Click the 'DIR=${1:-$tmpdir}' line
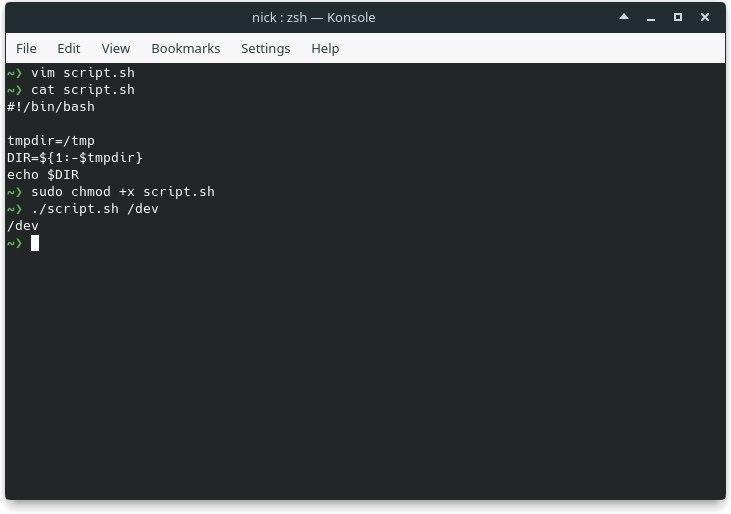Screen dimensions: 731x514 75,158
